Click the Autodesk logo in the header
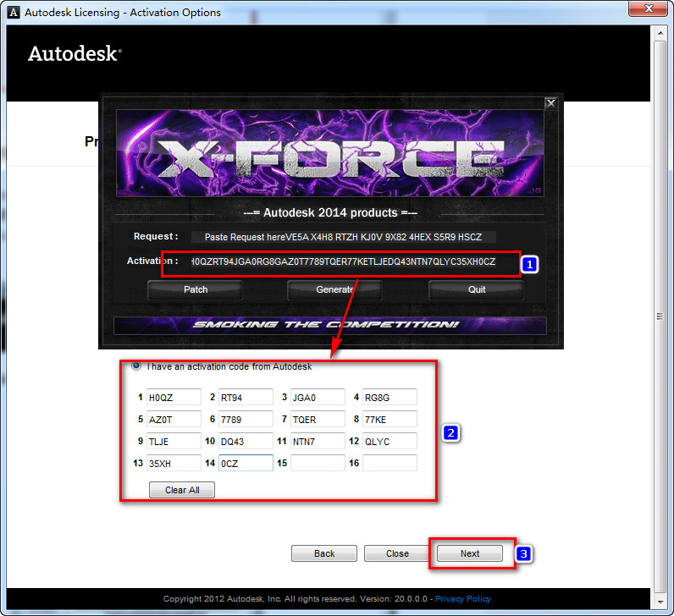The height and width of the screenshot is (616, 674). click(x=75, y=54)
